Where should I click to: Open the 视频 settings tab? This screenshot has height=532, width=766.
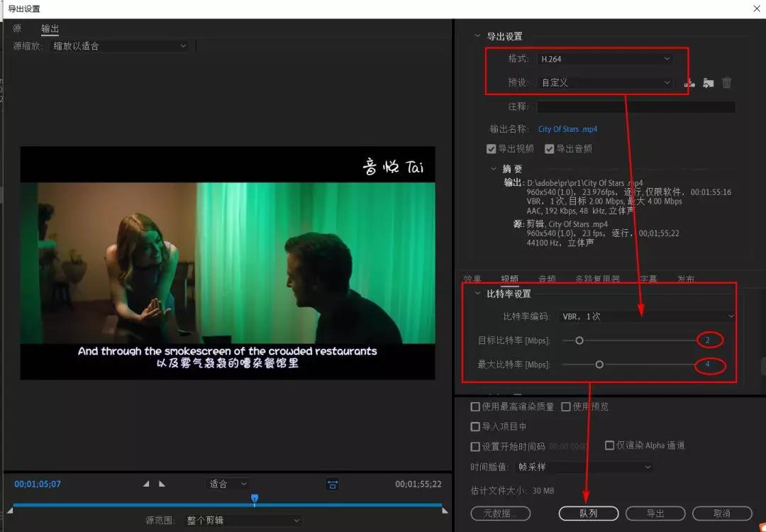coord(509,279)
